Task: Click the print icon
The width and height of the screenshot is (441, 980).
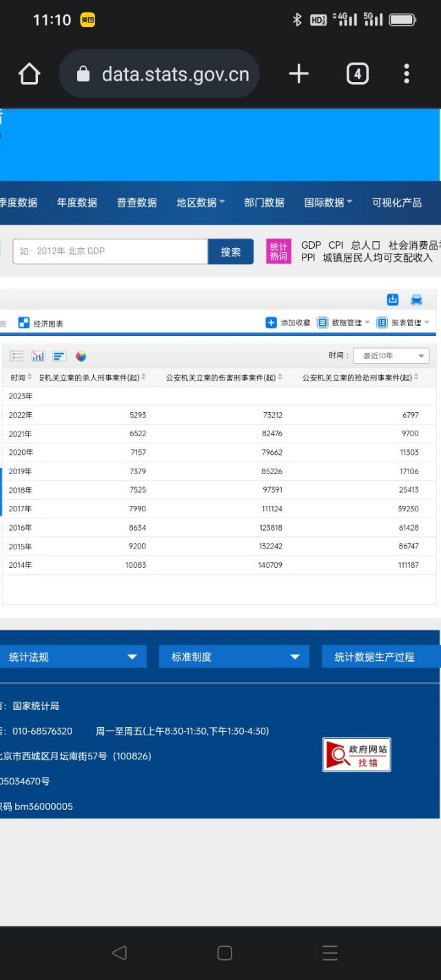Action: coord(416,299)
